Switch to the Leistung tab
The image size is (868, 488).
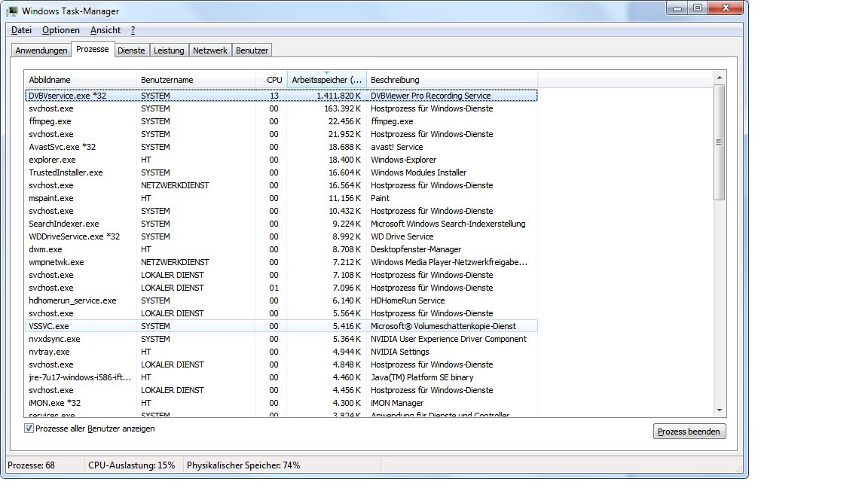pyautogui.click(x=169, y=50)
